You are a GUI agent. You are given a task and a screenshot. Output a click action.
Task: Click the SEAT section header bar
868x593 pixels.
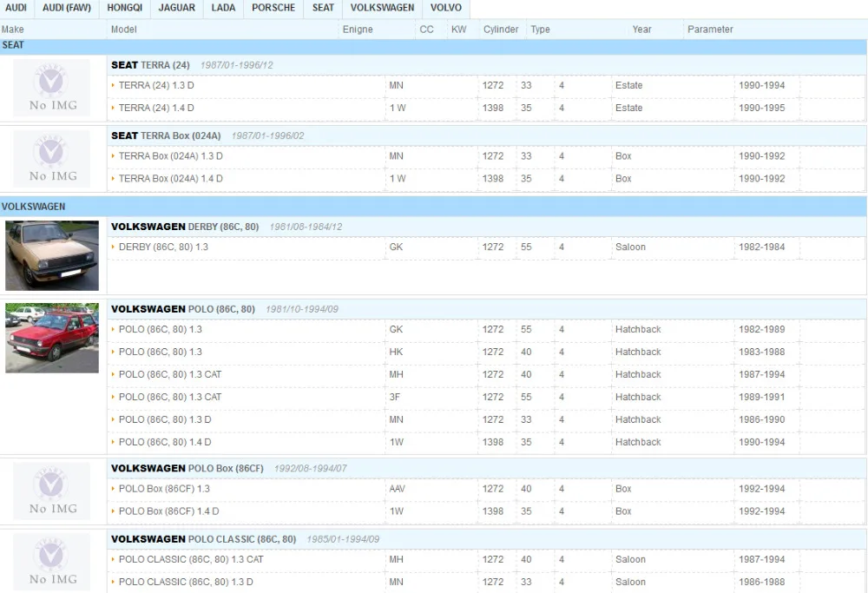[433, 46]
